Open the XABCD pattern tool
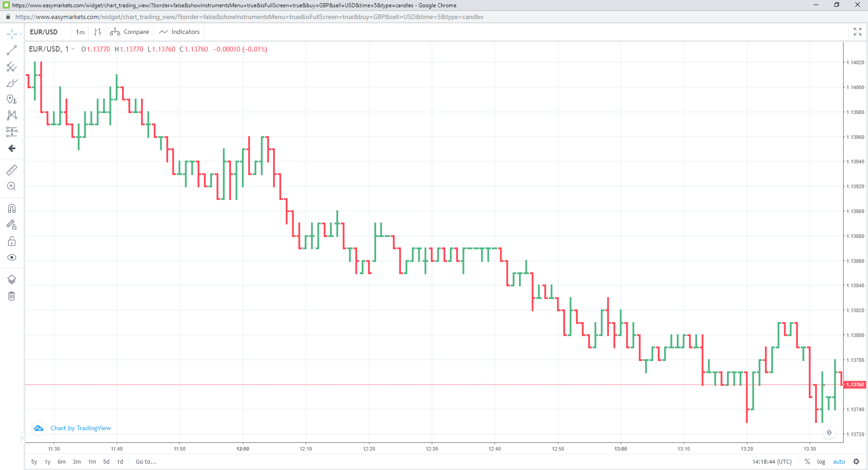 12,115
